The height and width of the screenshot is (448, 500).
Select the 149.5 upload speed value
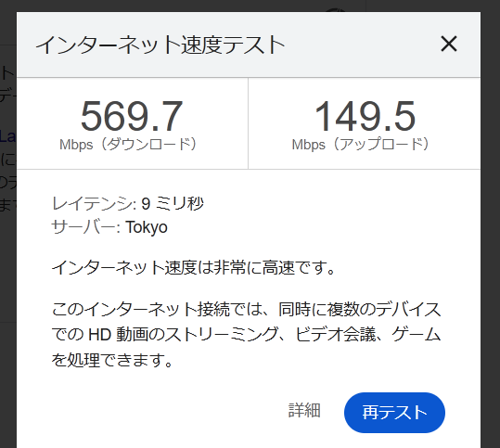click(x=365, y=116)
